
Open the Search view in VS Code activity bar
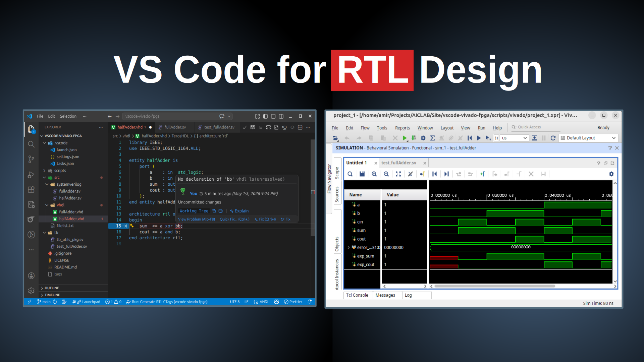pyautogui.click(x=31, y=144)
